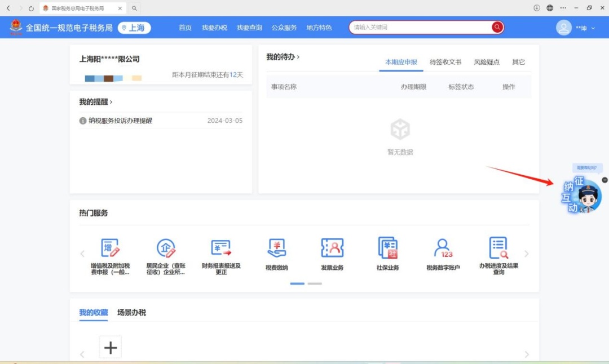Open 纳税服务投诉办理提醒 reminder link
The height and width of the screenshot is (364, 609).
[x=121, y=121]
